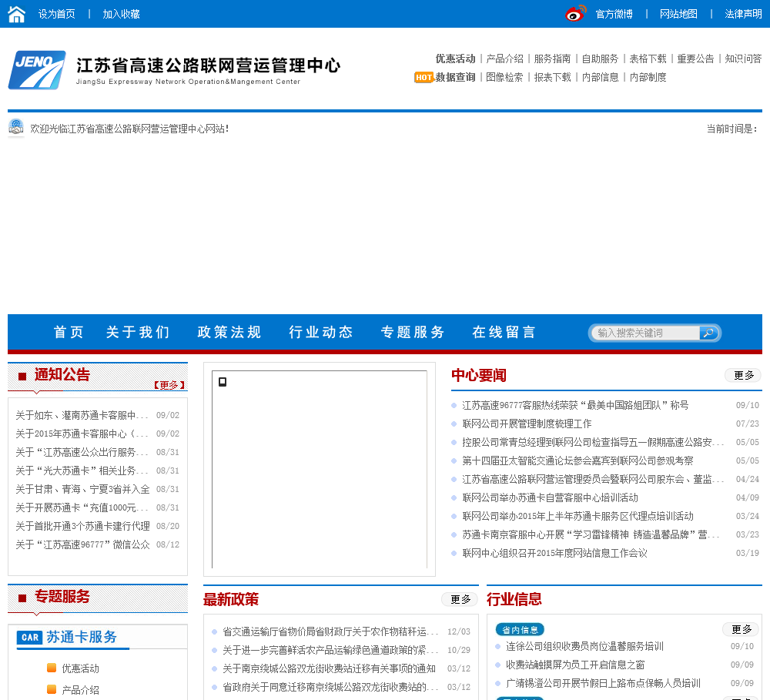
Task: Open the 政策法规 navigation tab
Action: (229, 332)
